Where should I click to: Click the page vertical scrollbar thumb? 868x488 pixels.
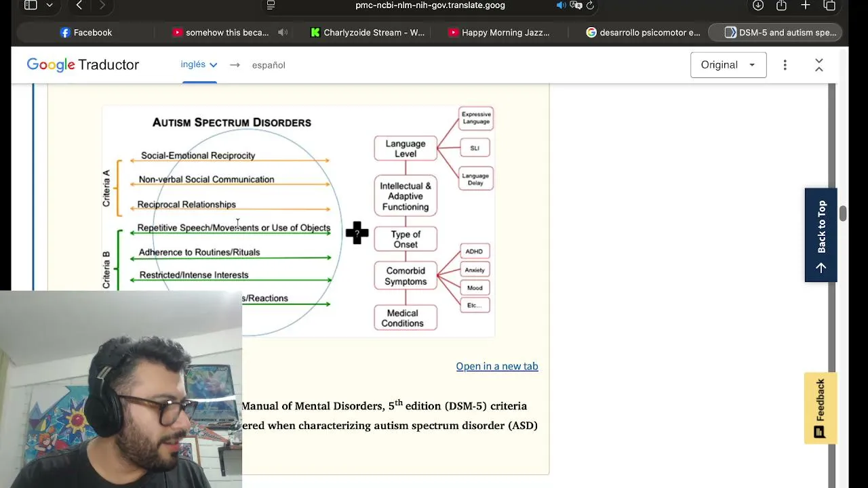tap(842, 213)
